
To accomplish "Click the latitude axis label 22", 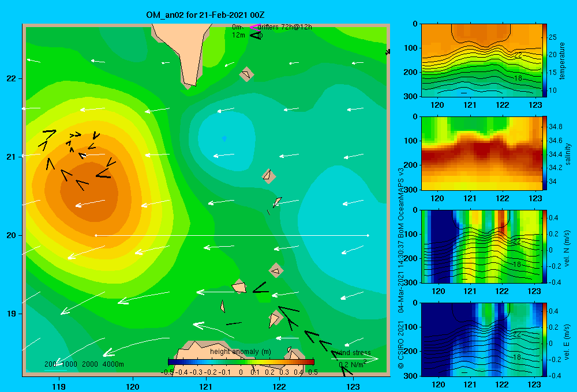I will tap(12, 79).
